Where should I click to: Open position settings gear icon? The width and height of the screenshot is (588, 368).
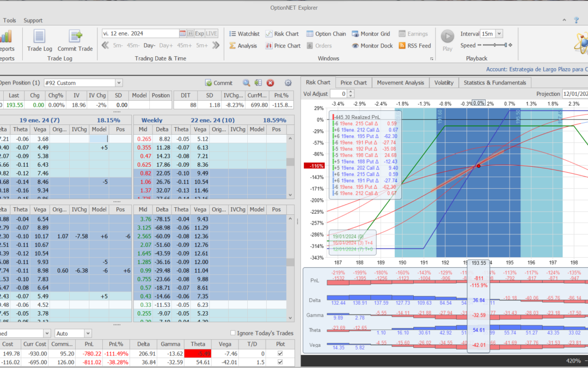(x=288, y=83)
